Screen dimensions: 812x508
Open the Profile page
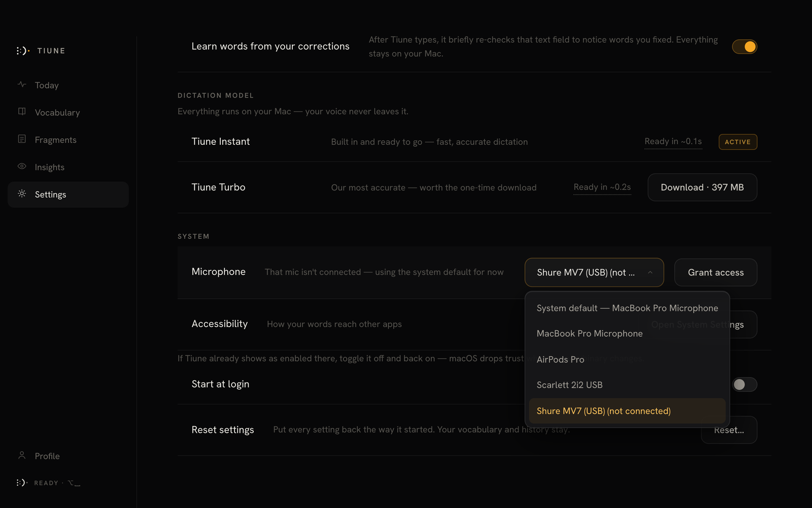pyautogui.click(x=68, y=456)
